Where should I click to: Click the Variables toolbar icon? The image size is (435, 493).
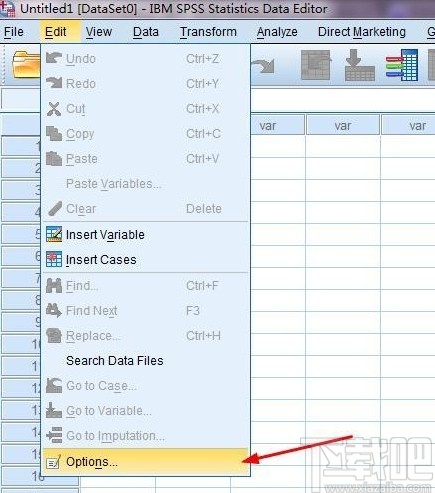402,65
